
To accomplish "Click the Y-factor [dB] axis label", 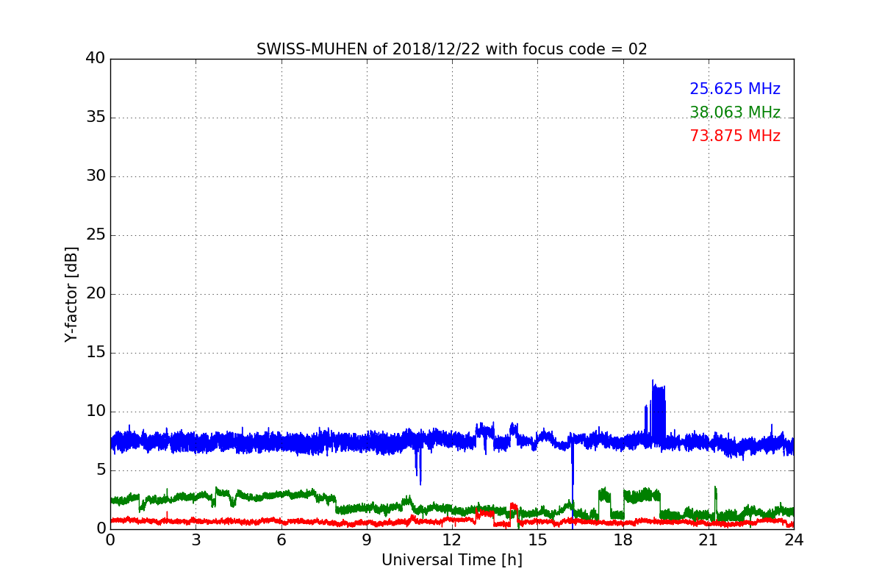I will click(x=71, y=294).
